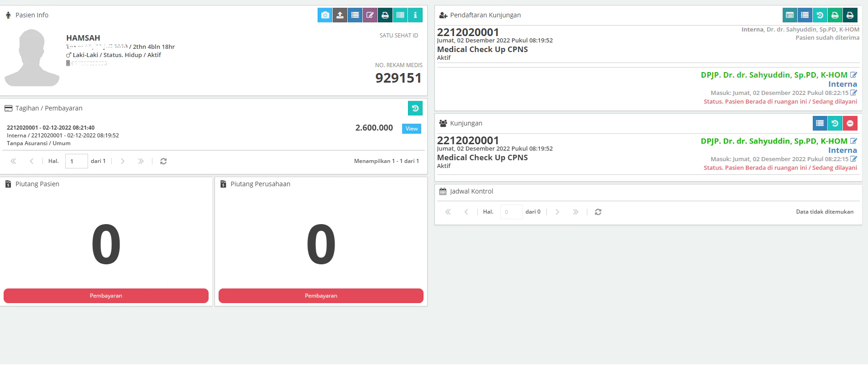
Task: Click the green print icon in Pendaftaran Kunjungan
Action: [835, 15]
